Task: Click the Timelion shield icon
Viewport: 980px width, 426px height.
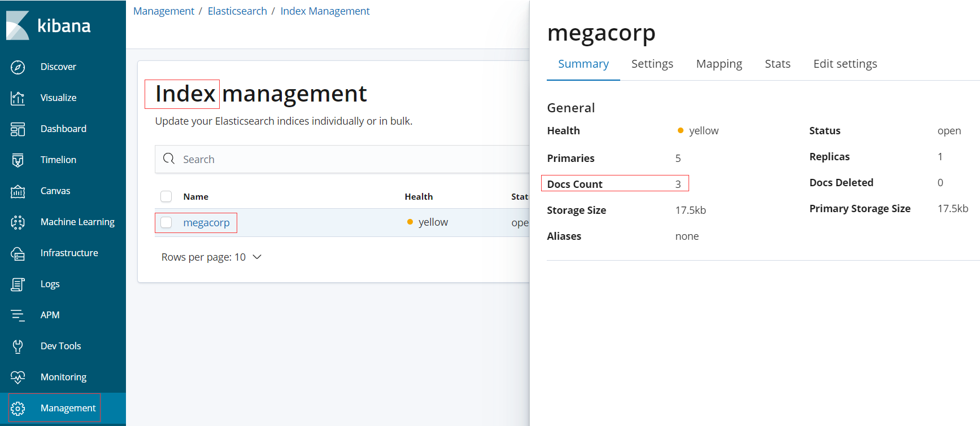Action: [x=18, y=160]
